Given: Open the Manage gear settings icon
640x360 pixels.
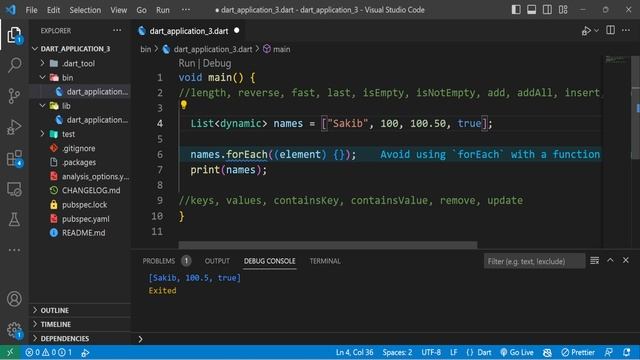Looking at the screenshot, I should tap(14, 330).
